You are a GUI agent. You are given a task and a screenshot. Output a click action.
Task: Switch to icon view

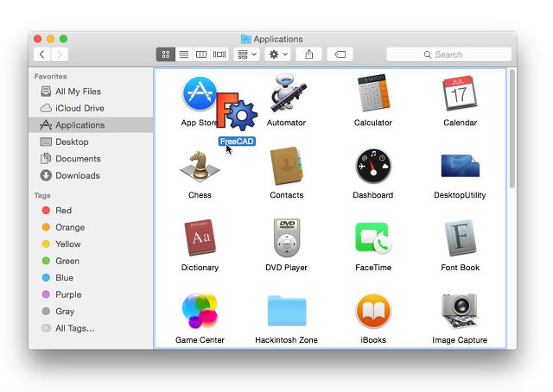pos(166,54)
